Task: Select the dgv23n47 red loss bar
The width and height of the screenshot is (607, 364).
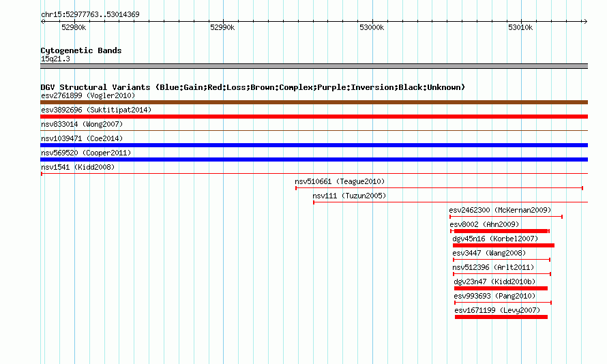Action: 501,288
